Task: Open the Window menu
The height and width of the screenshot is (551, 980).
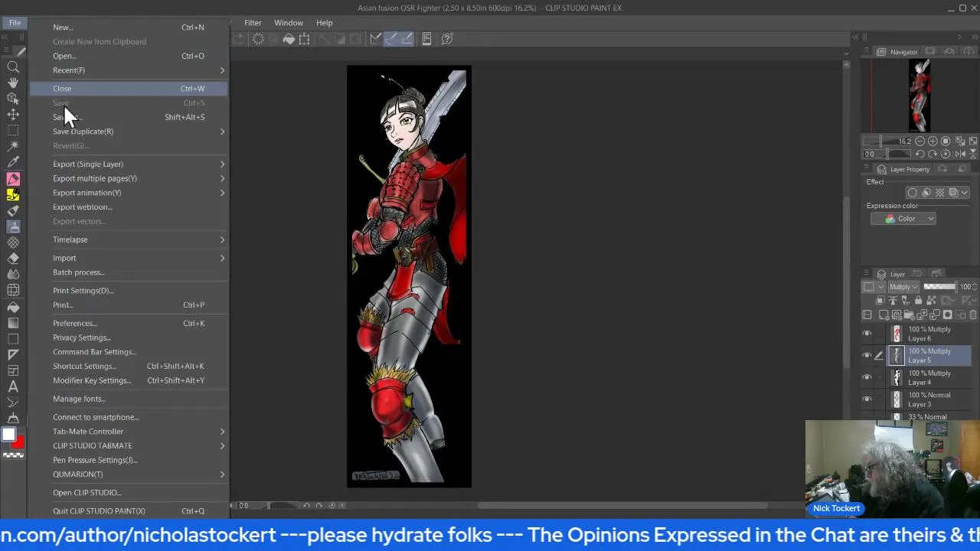Action: (x=289, y=23)
